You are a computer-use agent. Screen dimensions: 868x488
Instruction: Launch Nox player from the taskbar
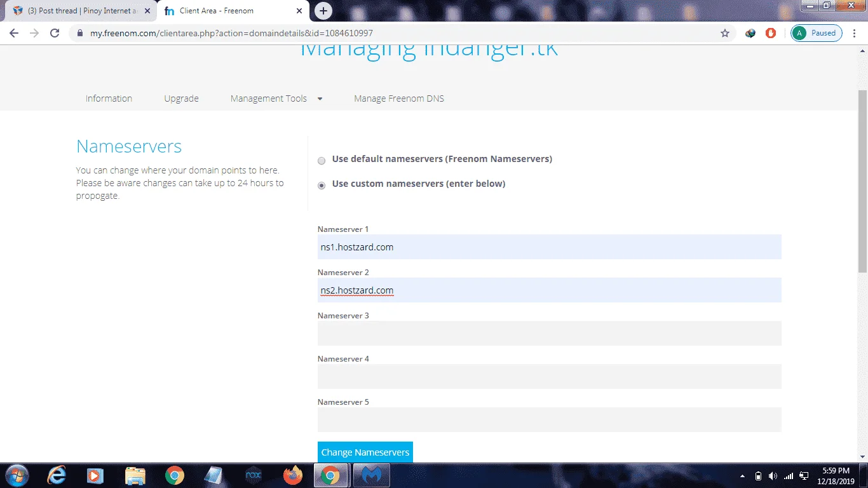click(253, 475)
